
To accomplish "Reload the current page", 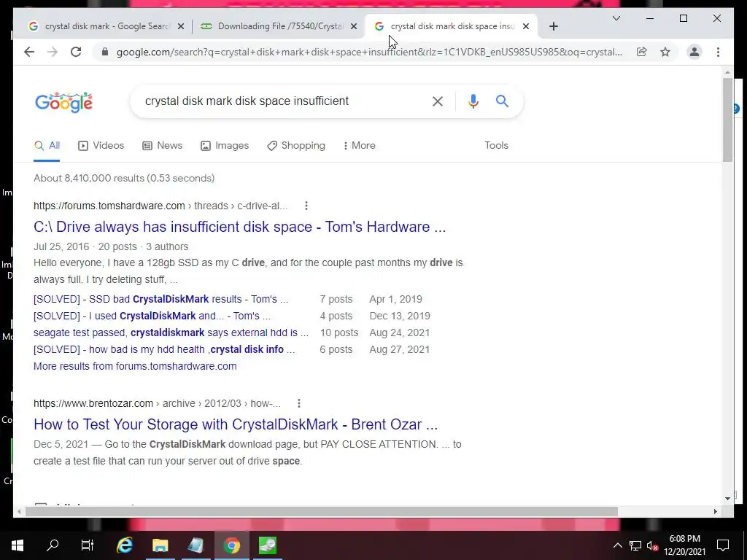I will click(x=76, y=52).
